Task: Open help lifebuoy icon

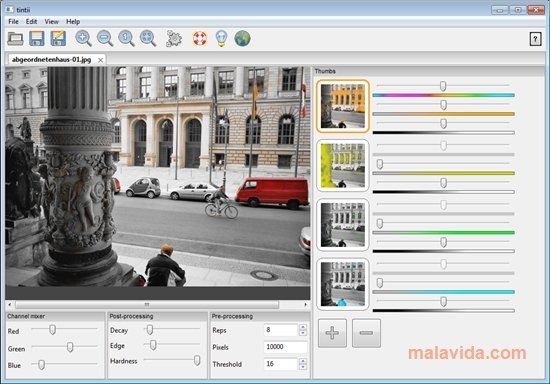Action: [x=200, y=39]
